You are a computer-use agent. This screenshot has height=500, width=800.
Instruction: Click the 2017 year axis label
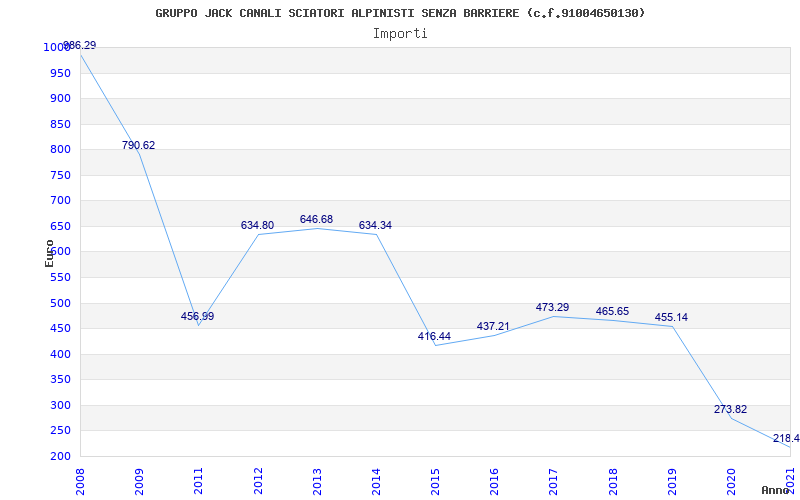click(x=554, y=482)
